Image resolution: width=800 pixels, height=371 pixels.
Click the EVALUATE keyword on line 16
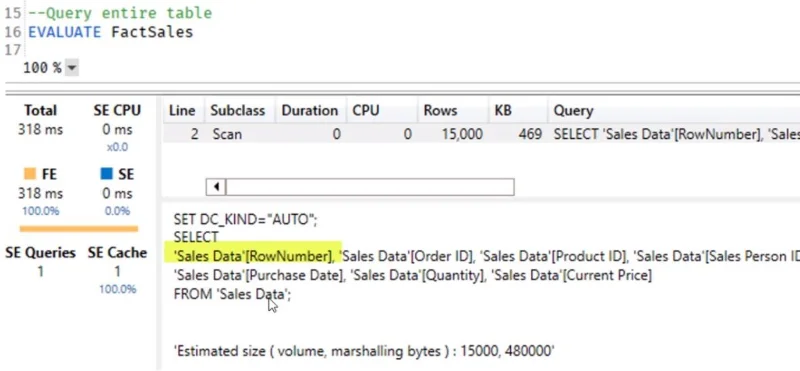(64, 32)
